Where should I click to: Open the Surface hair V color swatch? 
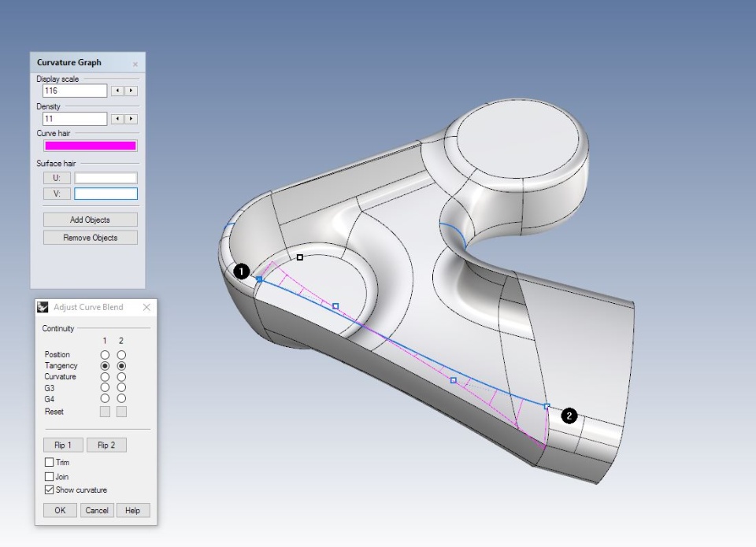(x=106, y=194)
